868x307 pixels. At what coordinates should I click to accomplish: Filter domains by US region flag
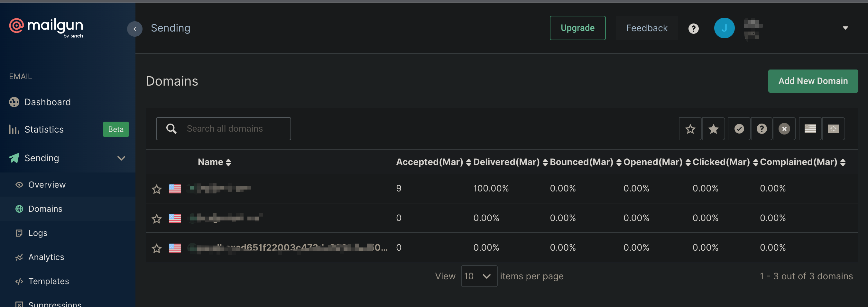tap(810, 129)
